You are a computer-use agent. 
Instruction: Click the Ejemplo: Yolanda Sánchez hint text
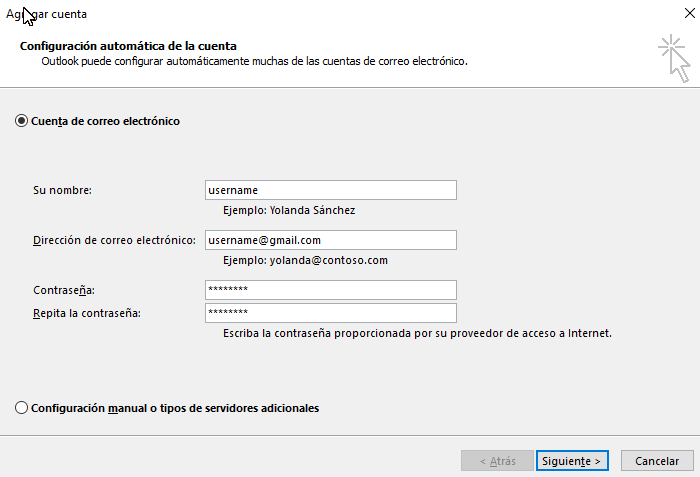289,210
